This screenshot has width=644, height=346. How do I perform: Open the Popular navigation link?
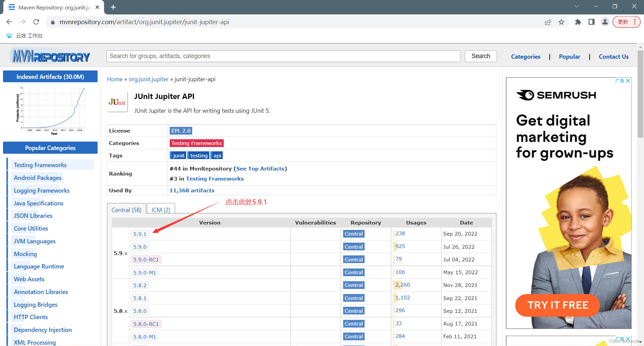click(570, 57)
